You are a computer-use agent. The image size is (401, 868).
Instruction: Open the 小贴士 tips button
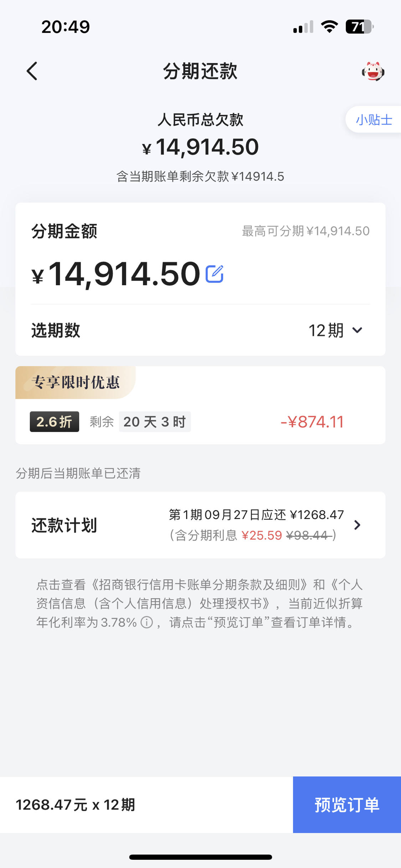374,119
